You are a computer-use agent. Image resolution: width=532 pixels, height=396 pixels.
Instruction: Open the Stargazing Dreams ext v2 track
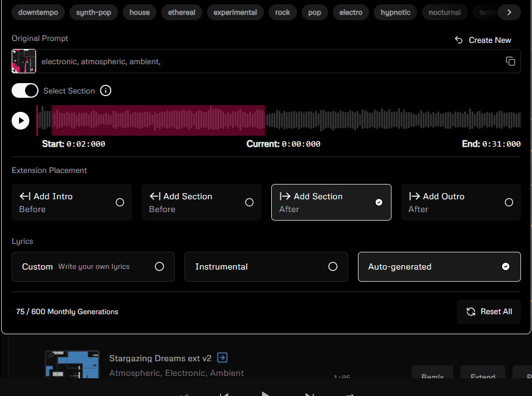(x=160, y=358)
